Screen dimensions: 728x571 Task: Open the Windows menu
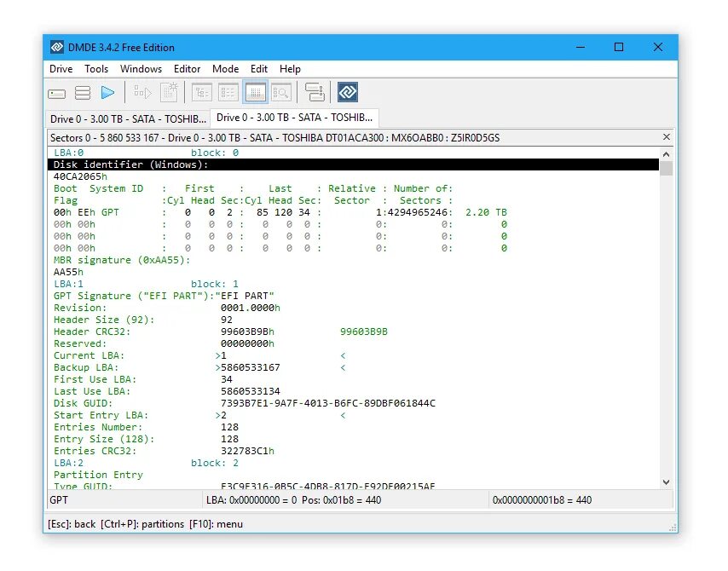pos(141,69)
